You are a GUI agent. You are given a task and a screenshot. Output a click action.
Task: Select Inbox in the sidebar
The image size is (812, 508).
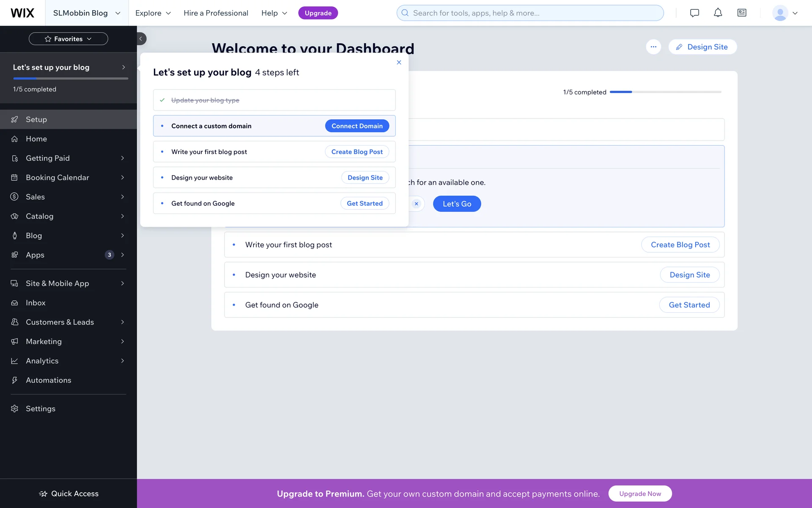(x=36, y=303)
